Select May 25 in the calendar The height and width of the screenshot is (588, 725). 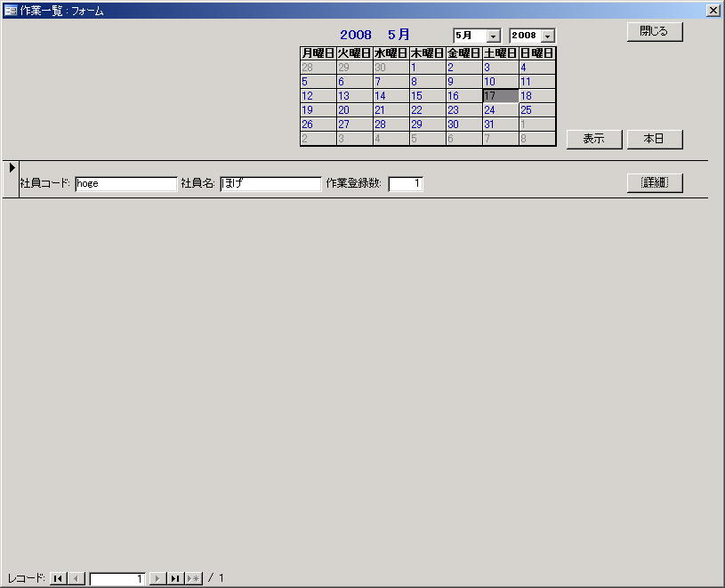pos(537,110)
